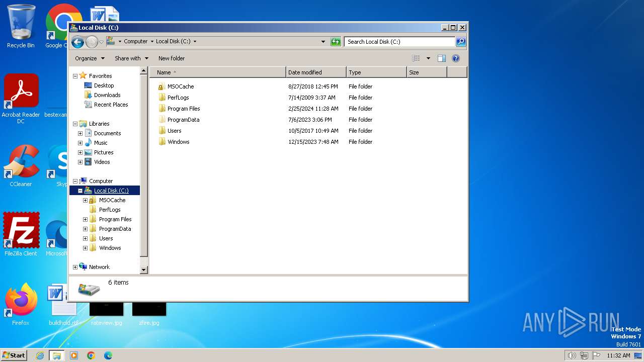
Task: Collapse the Local Disk (C:) tree node
Action: 80,191
